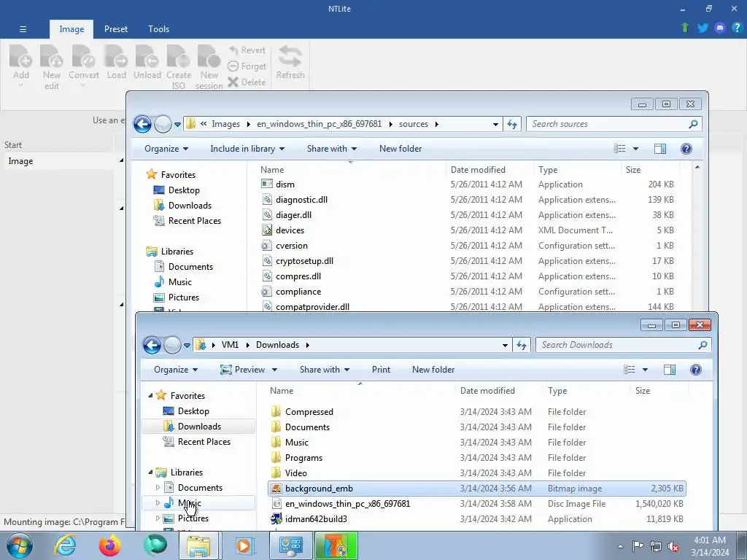Click the muted volume tray icon
Image resolution: width=747 pixels, height=560 pixels.
(673, 546)
